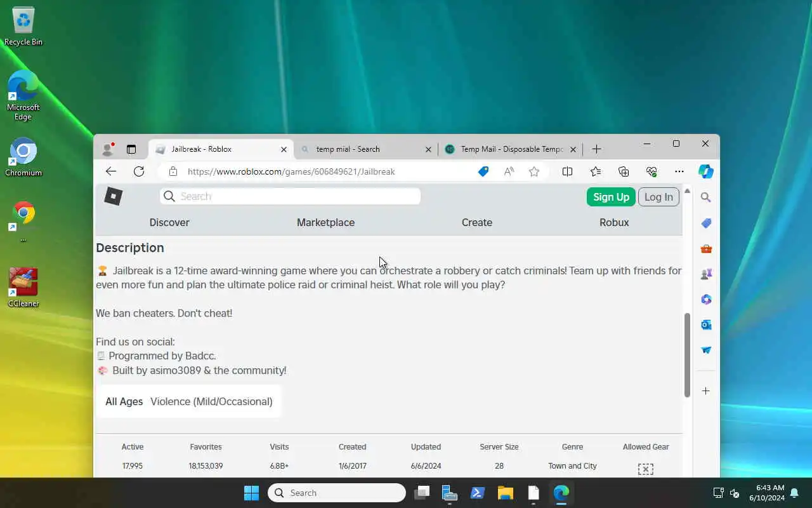Open Recycle Bin desktop icon
Viewport: 812px width, 508px height.
(x=23, y=27)
